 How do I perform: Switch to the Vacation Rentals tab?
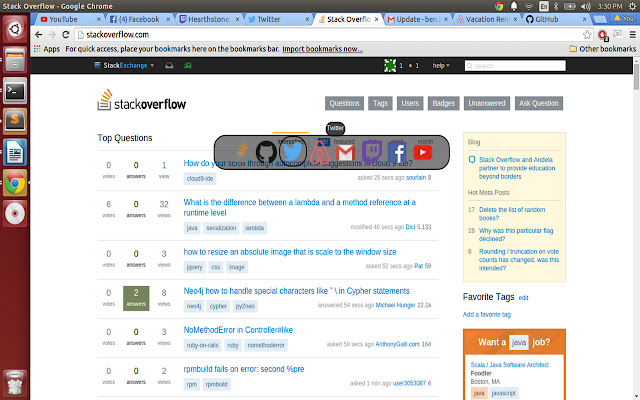point(487,19)
